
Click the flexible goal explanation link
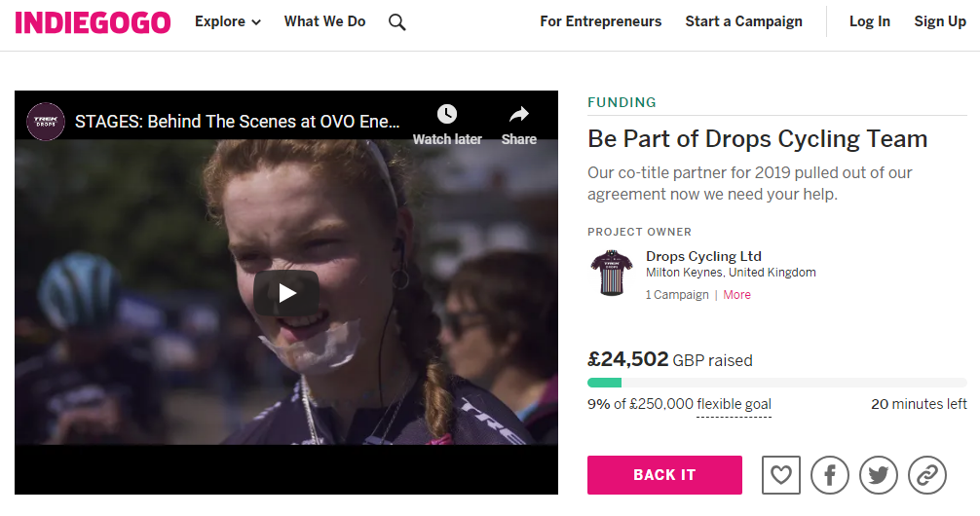coord(734,404)
